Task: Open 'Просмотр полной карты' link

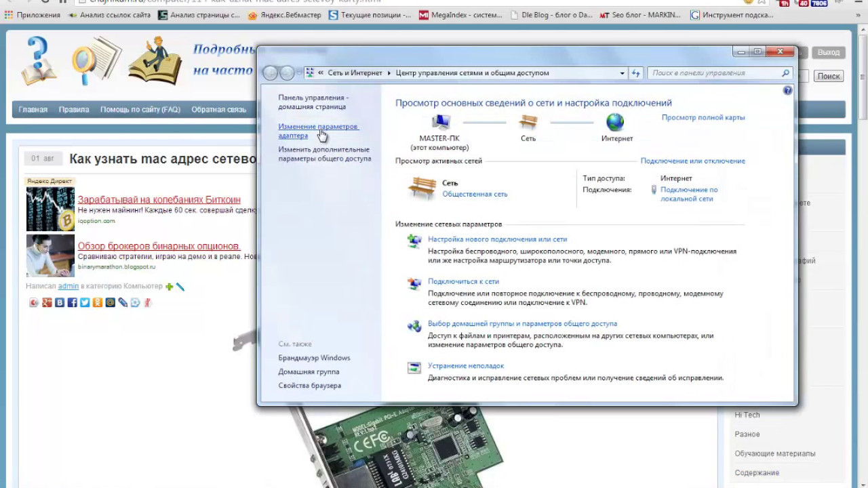Action: [x=703, y=117]
